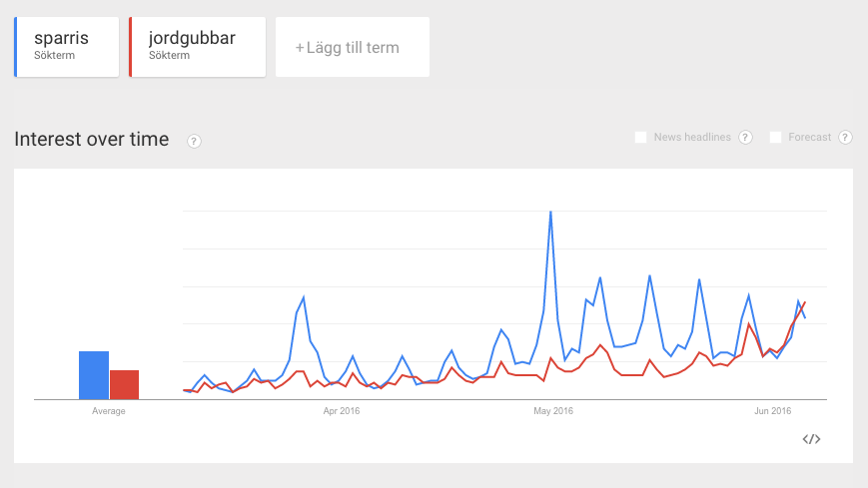Viewport: 868px width, 488px height.
Task: Click help icon beside News headlines
Action: point(745,138)
